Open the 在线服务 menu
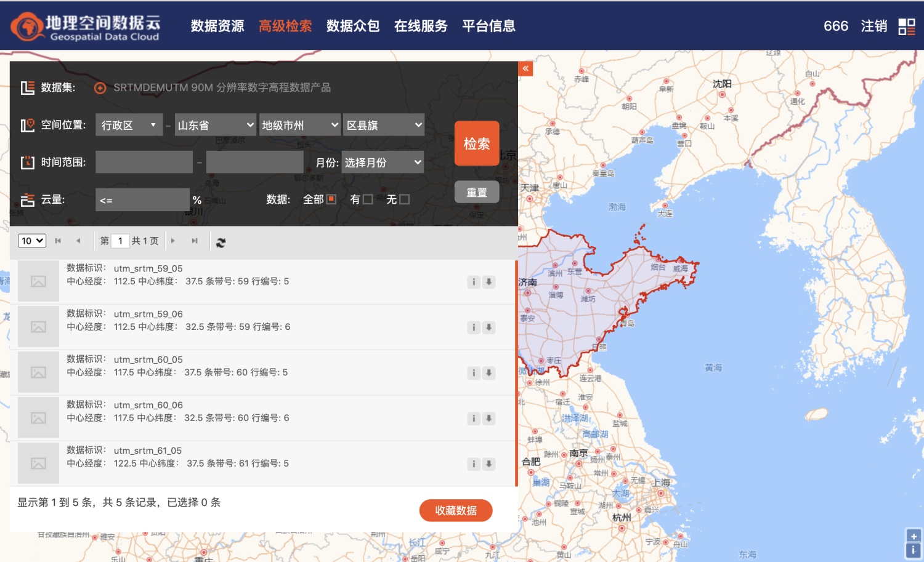Viewport: 924px width, 562px height. [421, 26]
